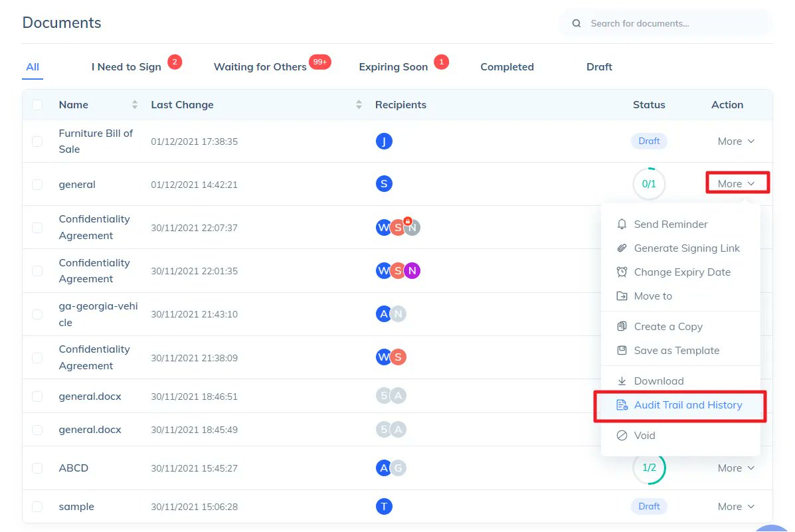The width and height of the screenshot is (795, 532).
Task: Click avatar A on ABCD row
Action: [384, 468]
